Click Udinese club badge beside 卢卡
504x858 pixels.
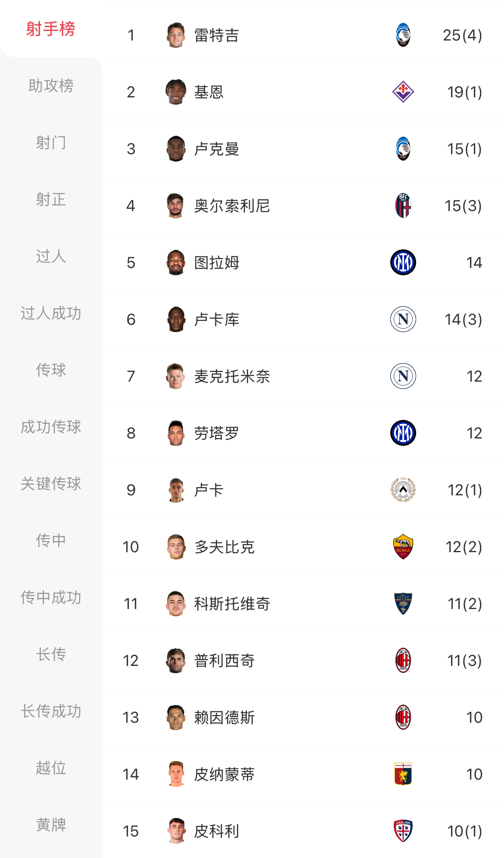coord(403,490)
